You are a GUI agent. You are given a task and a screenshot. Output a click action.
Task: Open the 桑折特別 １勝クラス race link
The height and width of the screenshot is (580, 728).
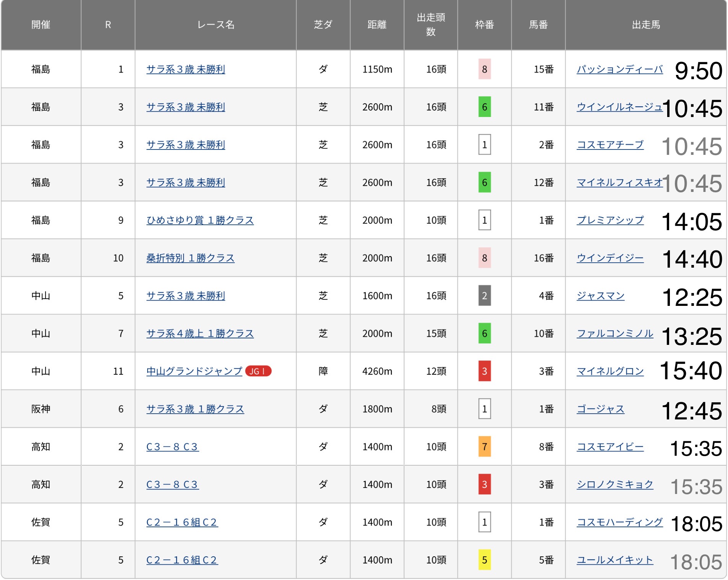point(190,258)
